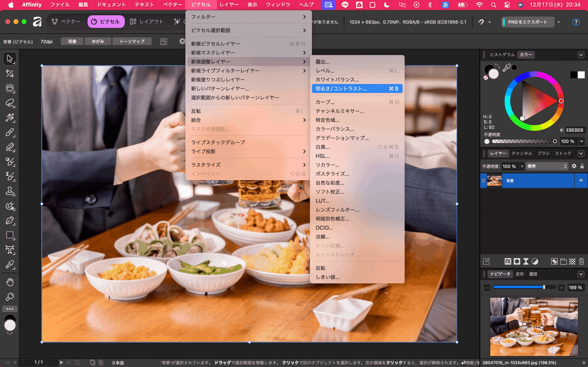Image resolution: width=588 pixels, height=367 pixels.
Task: Toggle the layer lock icon
Action: (582, 166)
